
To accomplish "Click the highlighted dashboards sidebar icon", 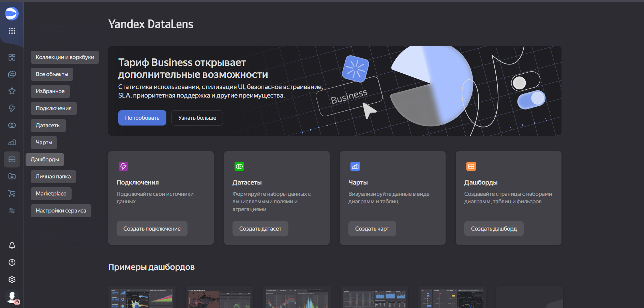I will pos(12,159).
